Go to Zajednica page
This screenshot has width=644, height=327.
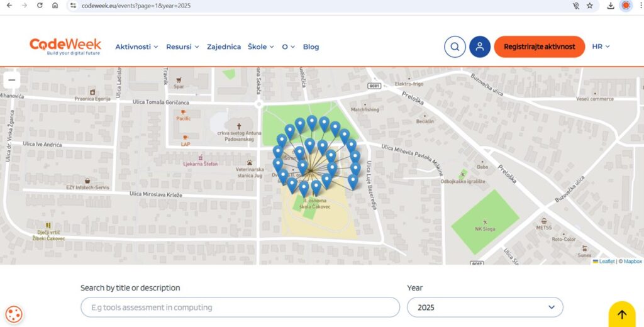pyautogui.click(x=224, y=47)
